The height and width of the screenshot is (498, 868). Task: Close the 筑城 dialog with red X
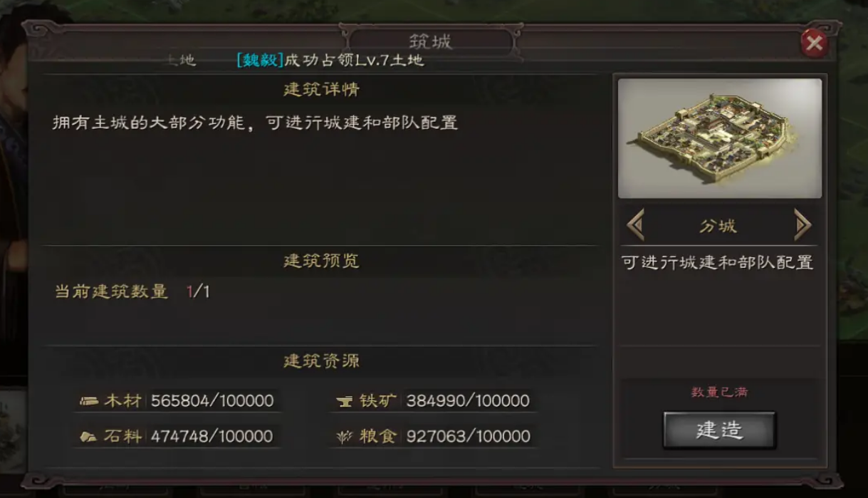(813, 44)
